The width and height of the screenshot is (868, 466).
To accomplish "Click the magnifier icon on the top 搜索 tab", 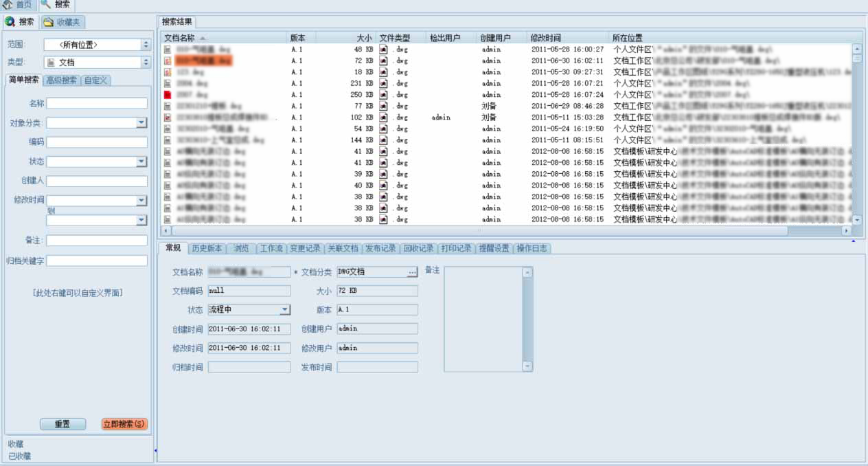I will point(46,5).
